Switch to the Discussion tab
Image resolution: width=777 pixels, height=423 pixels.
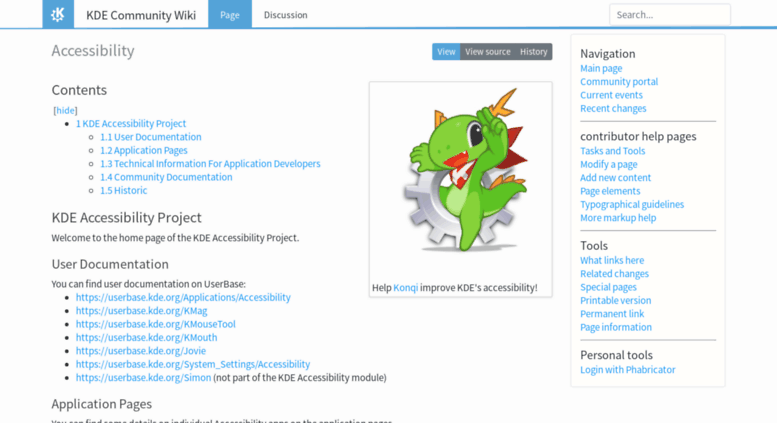pos(285,15)
